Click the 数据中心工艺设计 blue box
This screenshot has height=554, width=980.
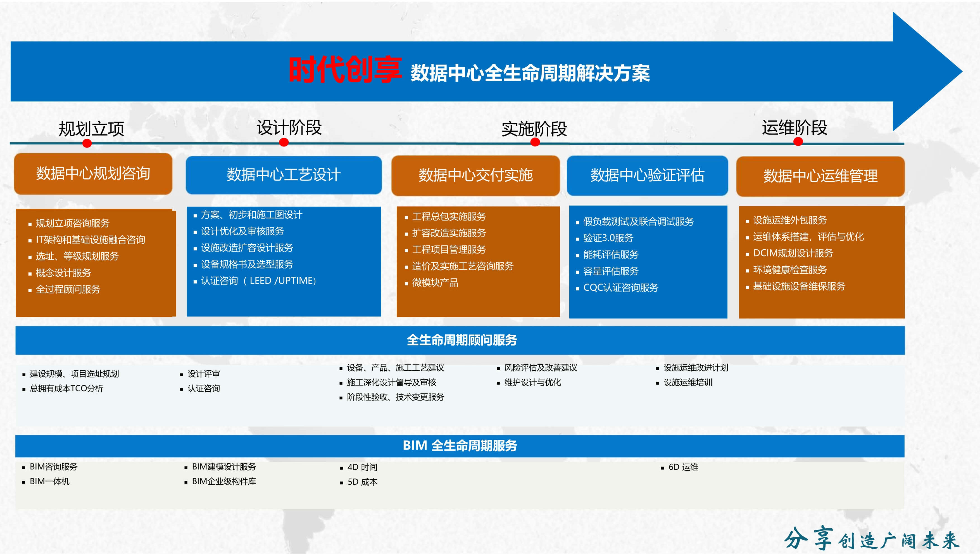[284, 175]
